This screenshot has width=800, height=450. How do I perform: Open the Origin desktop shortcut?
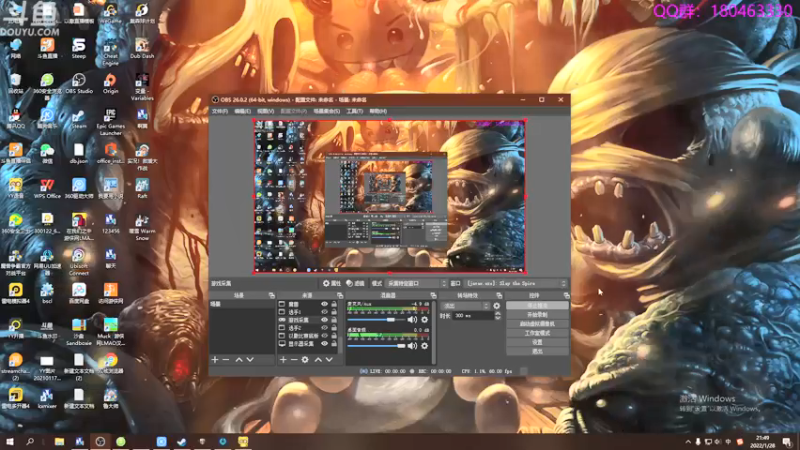coord(110,84)
